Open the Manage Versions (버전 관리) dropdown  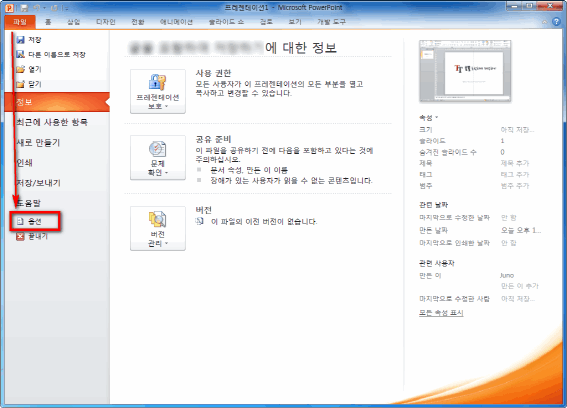[158, 228]
